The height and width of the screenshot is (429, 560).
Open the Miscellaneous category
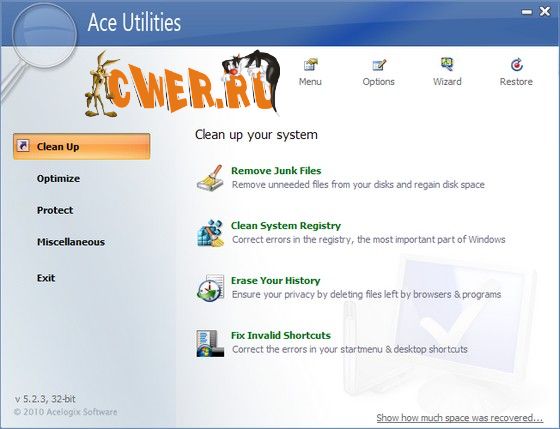tap(71, 242)
